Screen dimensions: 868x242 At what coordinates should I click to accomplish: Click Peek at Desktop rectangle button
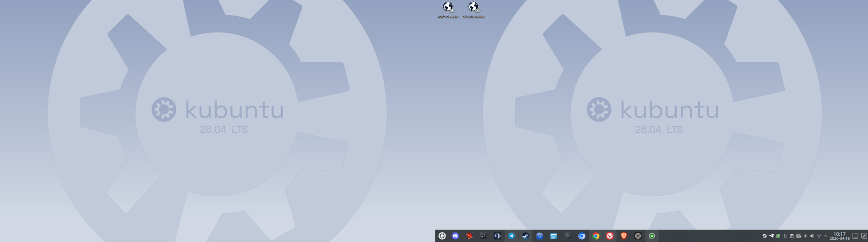click(855, 236)
